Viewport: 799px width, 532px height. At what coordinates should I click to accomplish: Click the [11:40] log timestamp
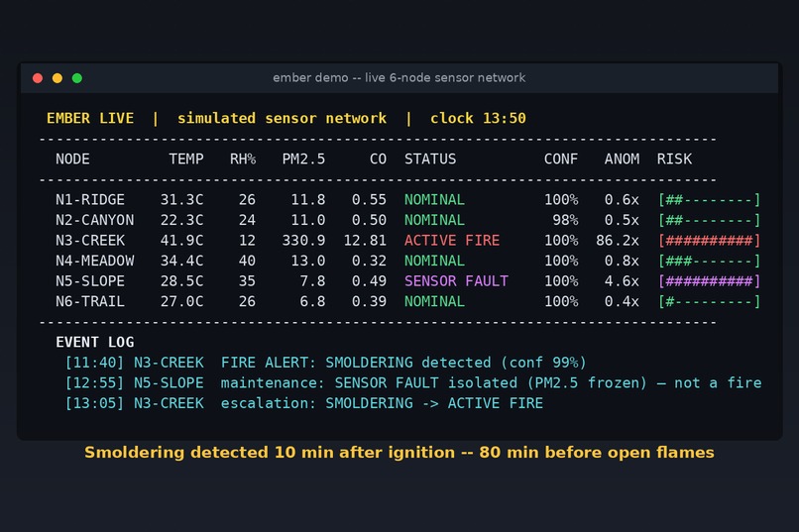point(95,363)
